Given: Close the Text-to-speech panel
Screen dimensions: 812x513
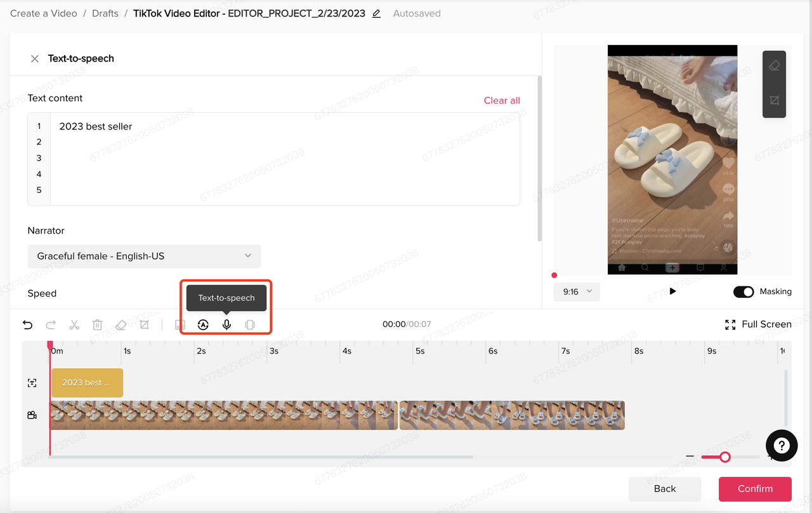Looking at the screenshot, I should click(x=35, y=58).
